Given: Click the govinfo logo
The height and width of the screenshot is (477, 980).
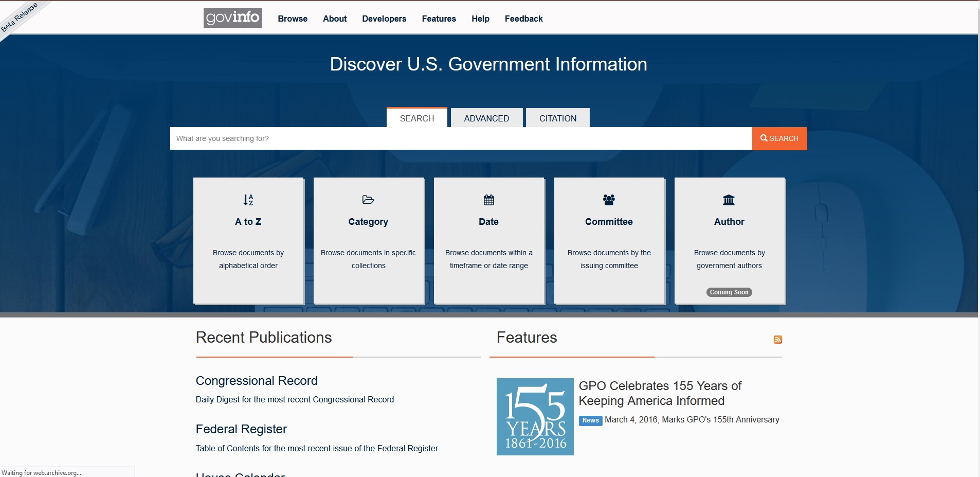Looking at the screenshot, I should click(232, 18).
